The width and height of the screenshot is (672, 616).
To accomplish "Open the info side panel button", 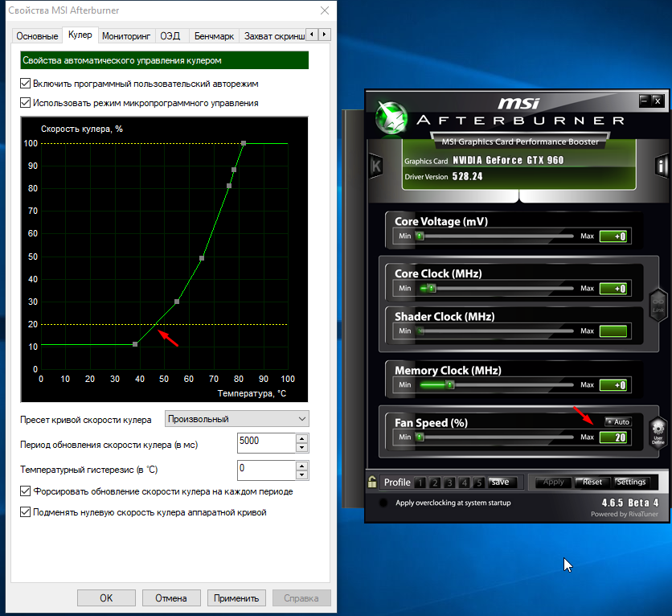I will (x=662, y=165).
